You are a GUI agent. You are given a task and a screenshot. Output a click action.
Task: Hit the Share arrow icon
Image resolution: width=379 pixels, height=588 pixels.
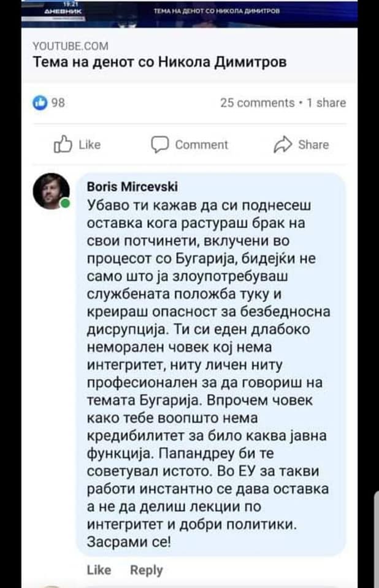tap(282, 145)
